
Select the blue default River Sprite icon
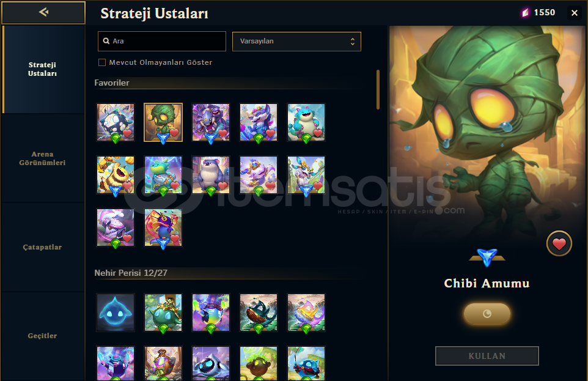click(116, 313)
